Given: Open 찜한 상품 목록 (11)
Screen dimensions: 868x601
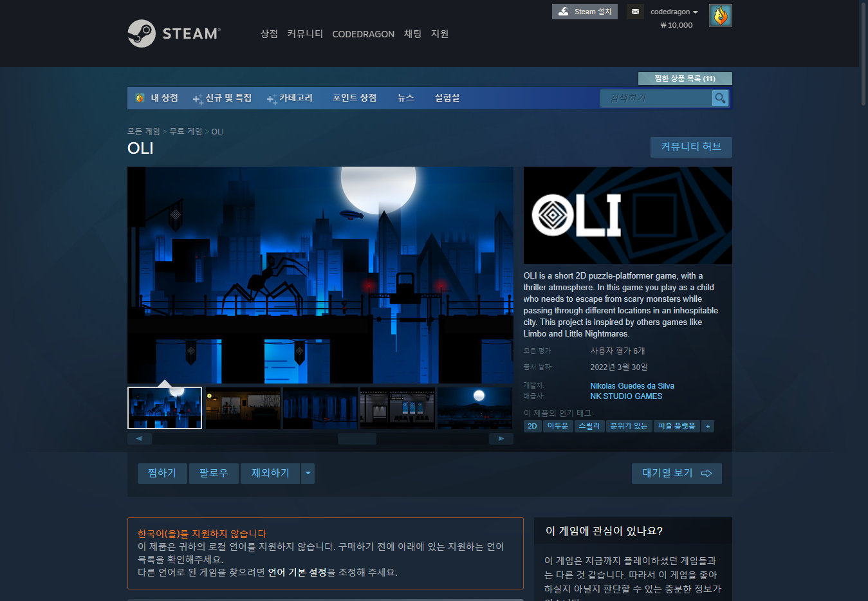Looking at the screenshot, I should point(685,79).
